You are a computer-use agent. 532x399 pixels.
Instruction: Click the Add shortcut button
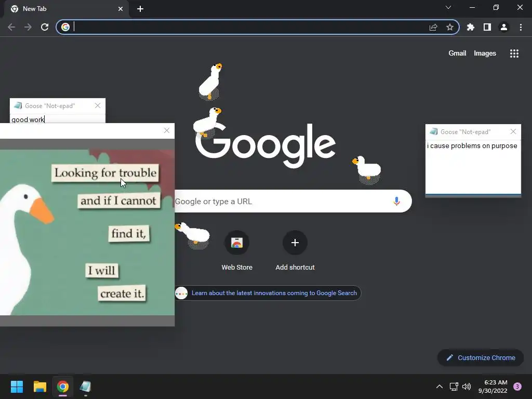(295, 251)
